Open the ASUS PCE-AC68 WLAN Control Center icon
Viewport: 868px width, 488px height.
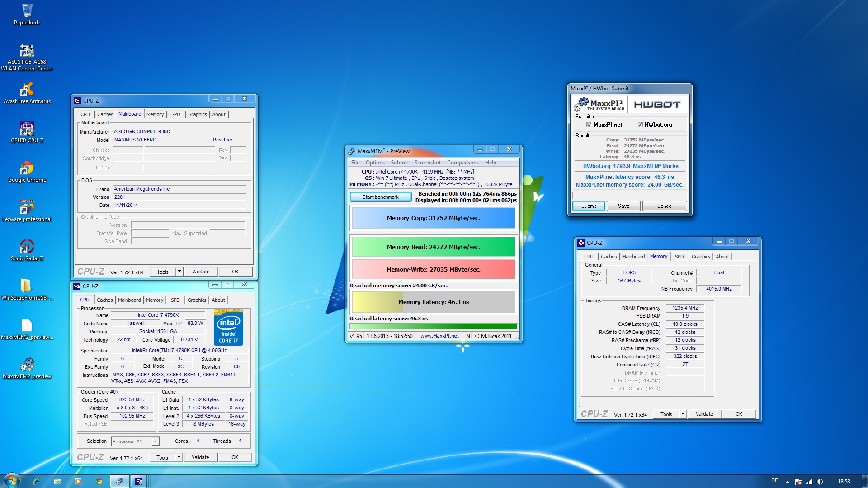pos(27,57)
